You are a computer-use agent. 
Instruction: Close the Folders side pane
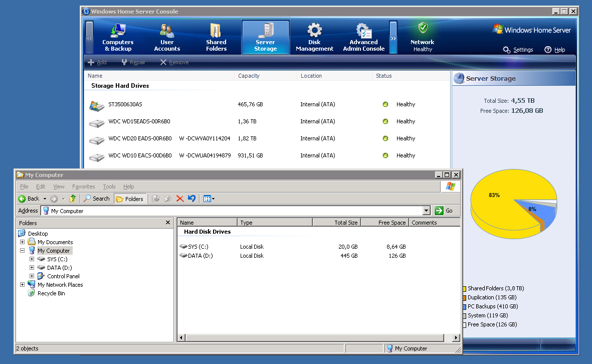[168, 223]
